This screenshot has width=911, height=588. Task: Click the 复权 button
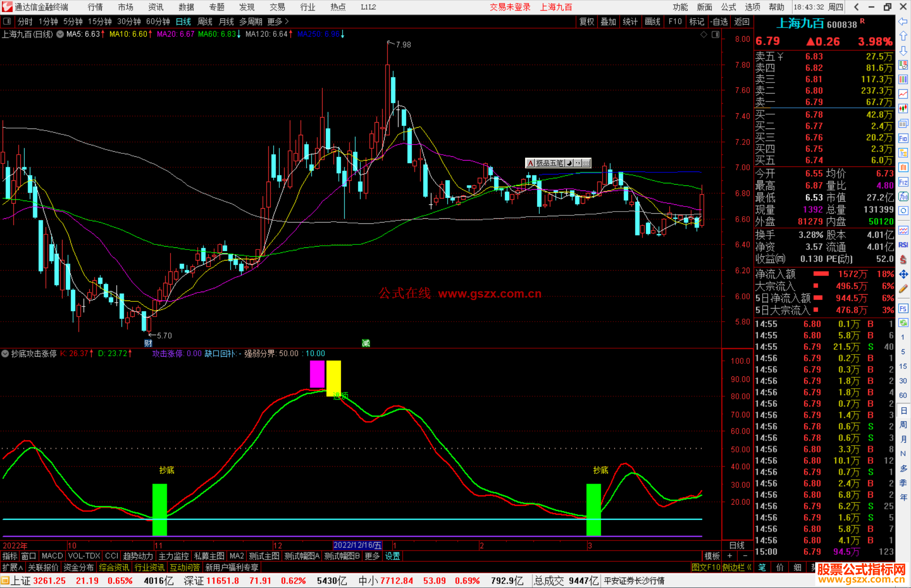587,21
